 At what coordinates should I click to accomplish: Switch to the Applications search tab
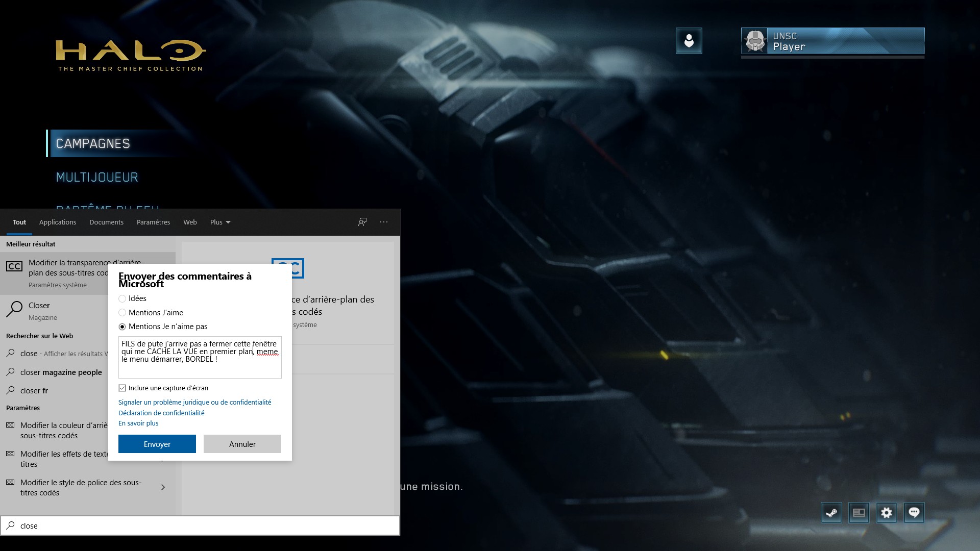point(58,222)
